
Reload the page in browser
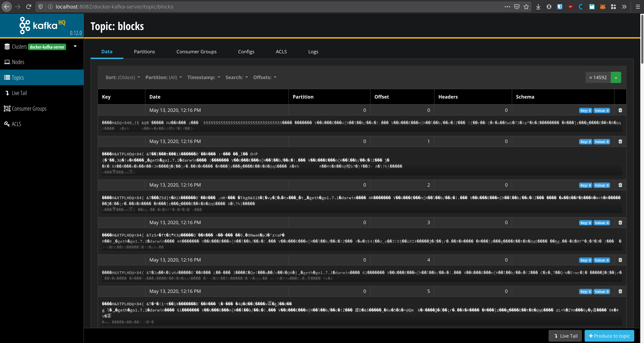[29, 7]
